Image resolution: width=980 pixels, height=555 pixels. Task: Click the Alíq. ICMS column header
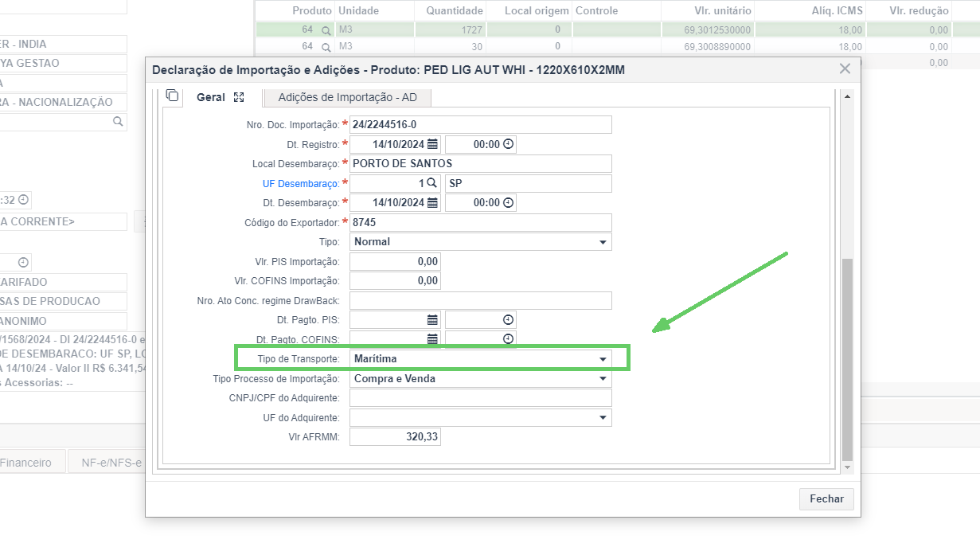[810, 10]
